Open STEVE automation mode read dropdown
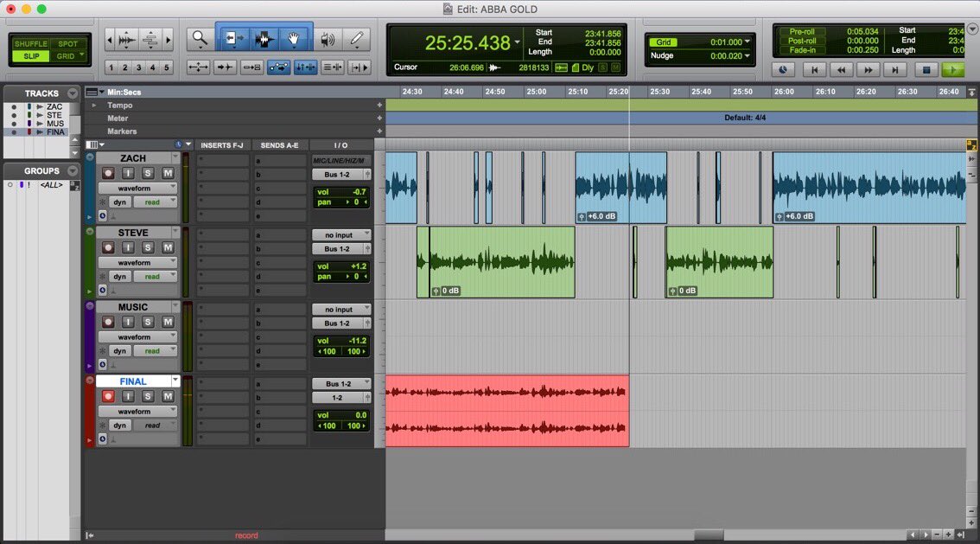Viewport: 980px width, 544px height. point(155,277)
